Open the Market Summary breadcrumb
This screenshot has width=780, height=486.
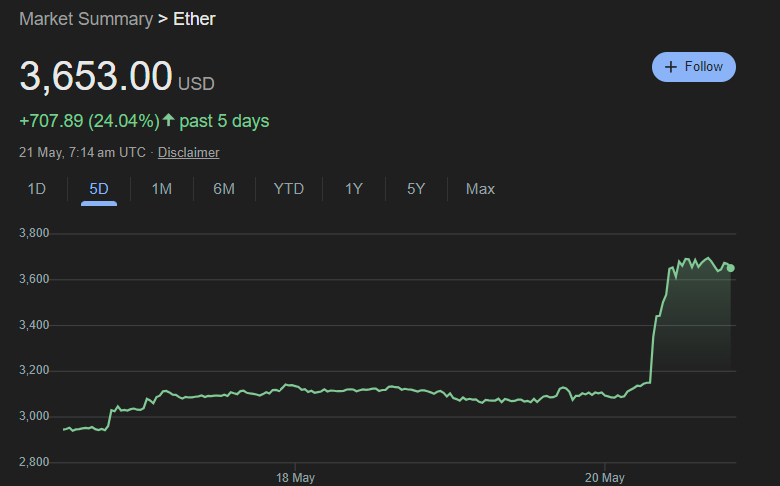(x=86, y=19)
